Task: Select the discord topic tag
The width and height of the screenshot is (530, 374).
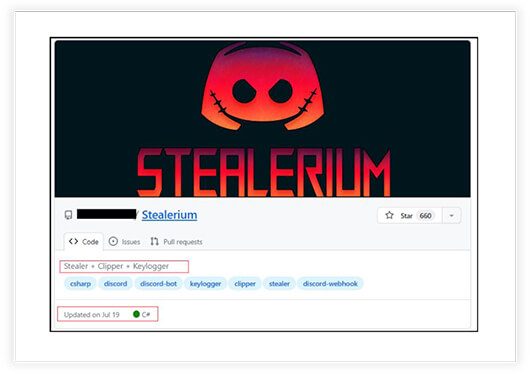Action: [115, 284]
